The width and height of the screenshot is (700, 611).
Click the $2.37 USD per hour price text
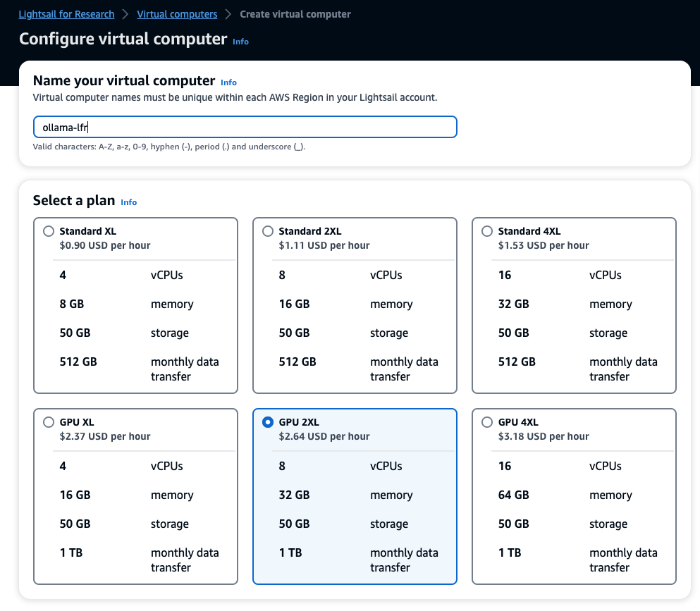[105, 436]
